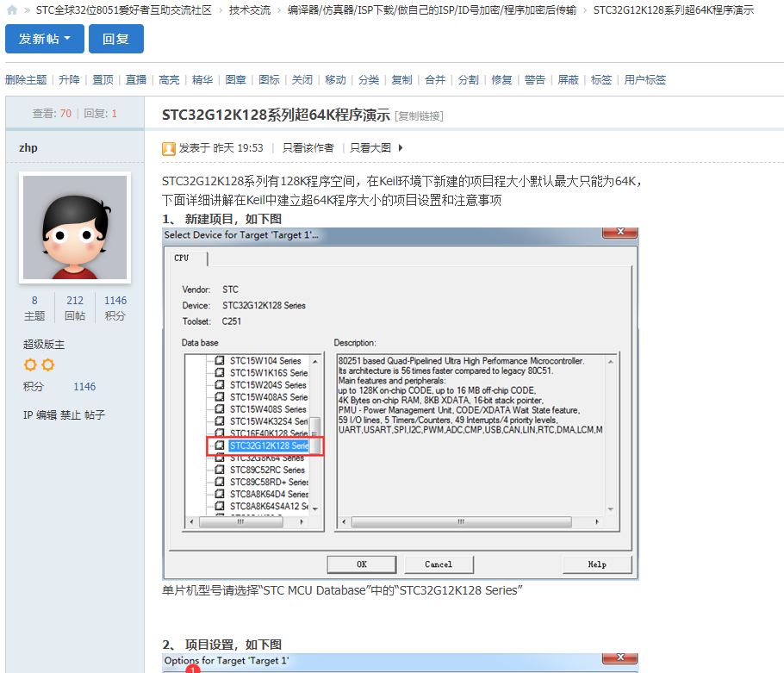Click the Options for Target screenshot image
This screenshot has height=673, width=784.
click(401, 663)
